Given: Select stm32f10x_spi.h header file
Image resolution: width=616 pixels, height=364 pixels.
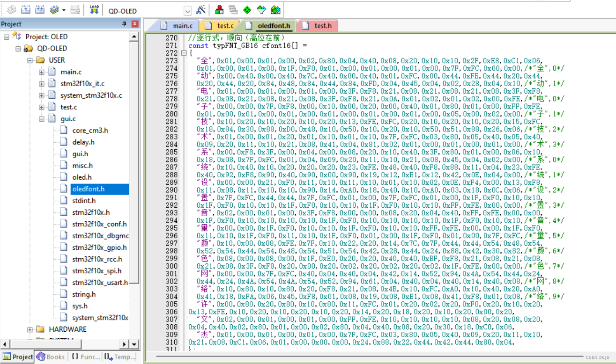Looking at the screenshot, I should tap(97, 271).
